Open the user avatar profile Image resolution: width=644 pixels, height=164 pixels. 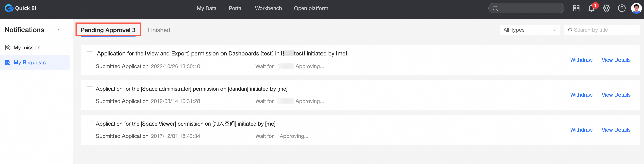pos(636,8)
